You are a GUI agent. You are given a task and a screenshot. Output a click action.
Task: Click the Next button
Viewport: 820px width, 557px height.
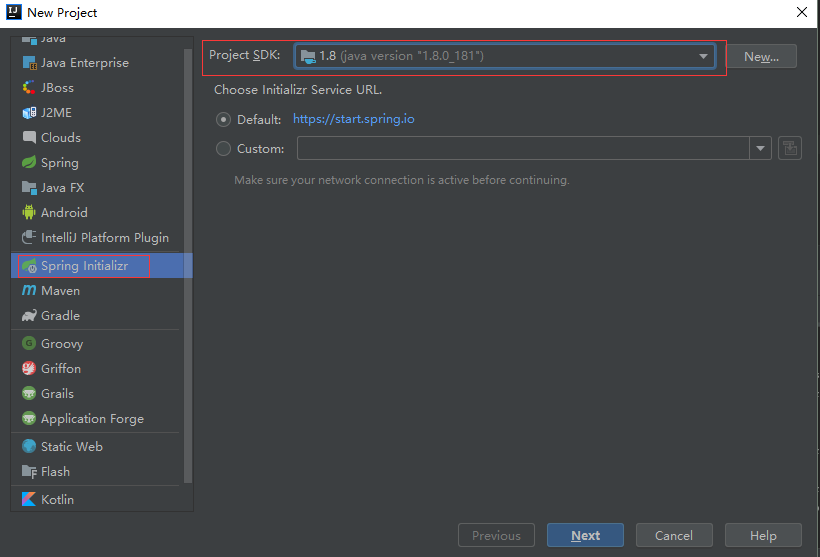585,535
